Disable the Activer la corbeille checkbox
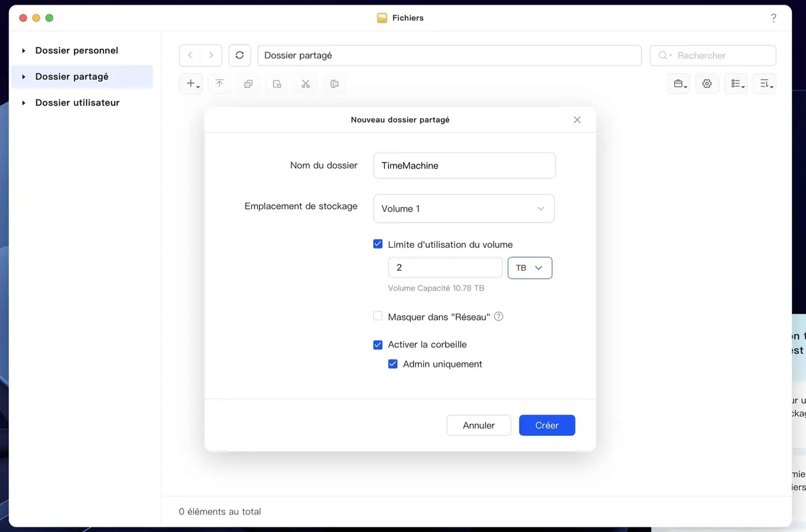The width and height of the screenshot is (806, 532). pyautogui.click(x=377, y=344)
